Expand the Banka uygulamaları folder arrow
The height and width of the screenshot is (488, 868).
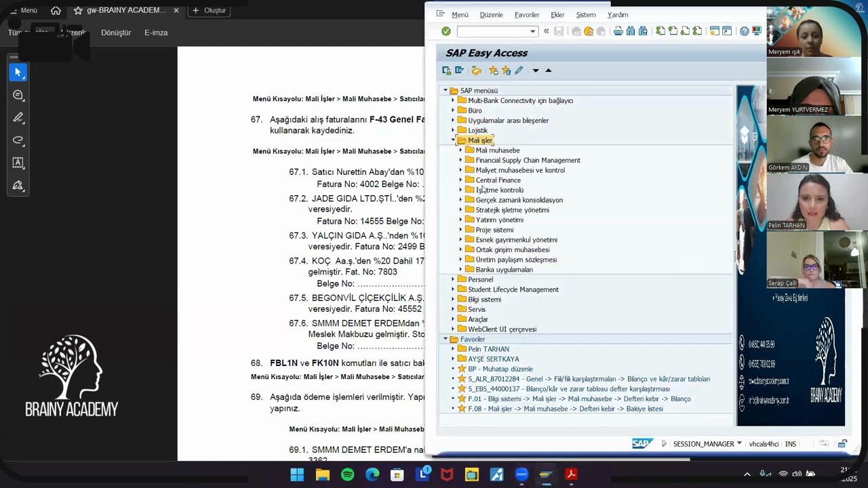coord(461,270)
